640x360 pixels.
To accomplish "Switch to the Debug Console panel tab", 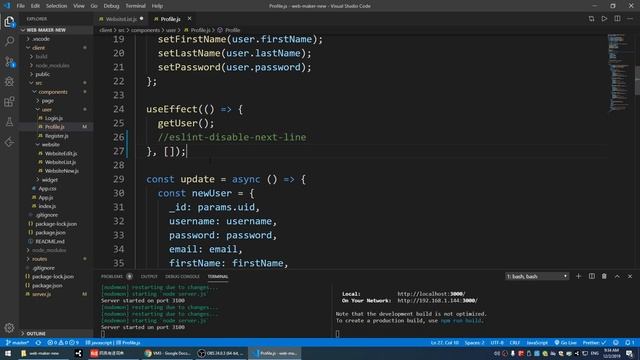I will (182, 276).
